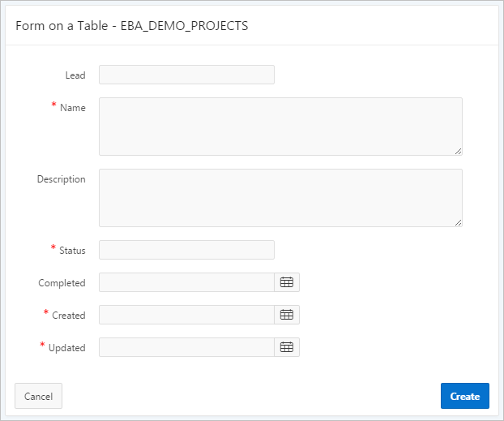Click the Lead field label
Screen dimensions: 504x421
click(75, 75)
